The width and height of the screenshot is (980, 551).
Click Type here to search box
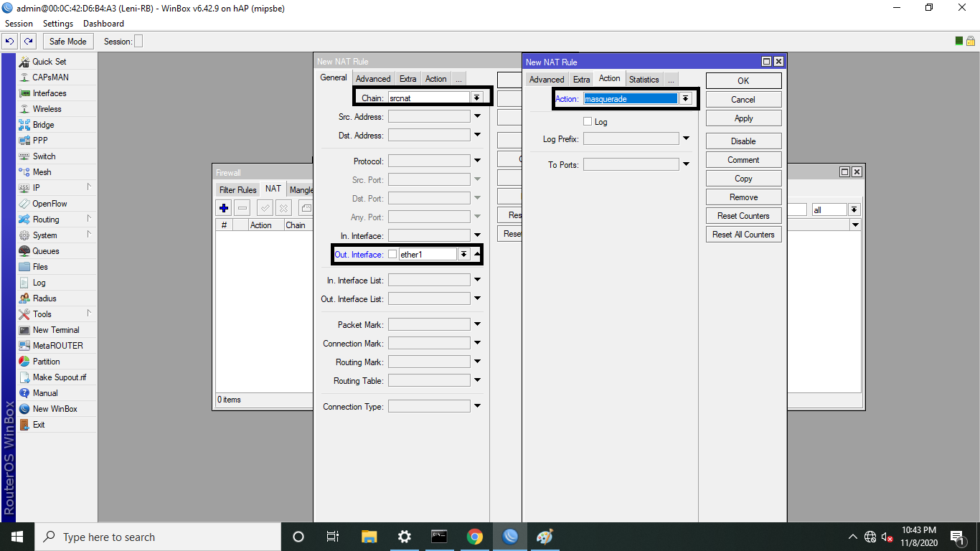(x=157, y=537)
